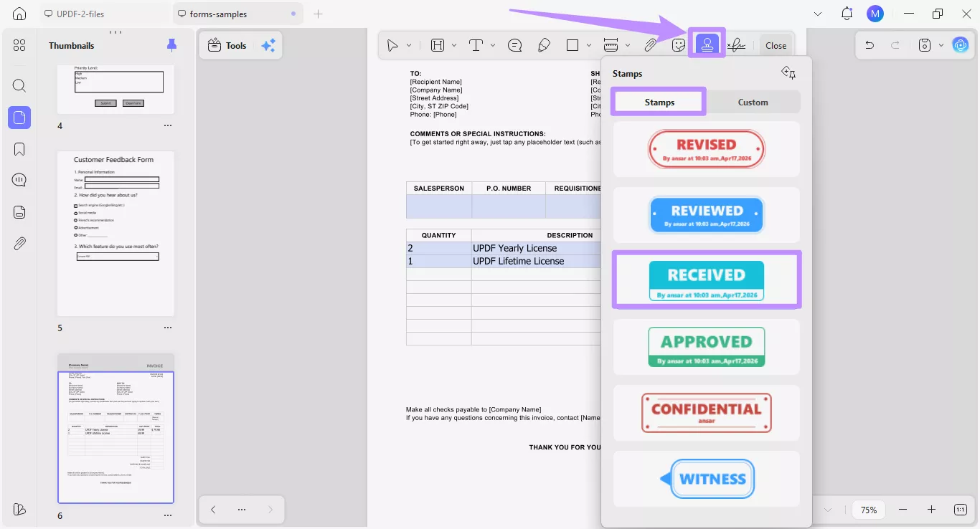Switch to the forms-samples tab

(x=237, y=14)
